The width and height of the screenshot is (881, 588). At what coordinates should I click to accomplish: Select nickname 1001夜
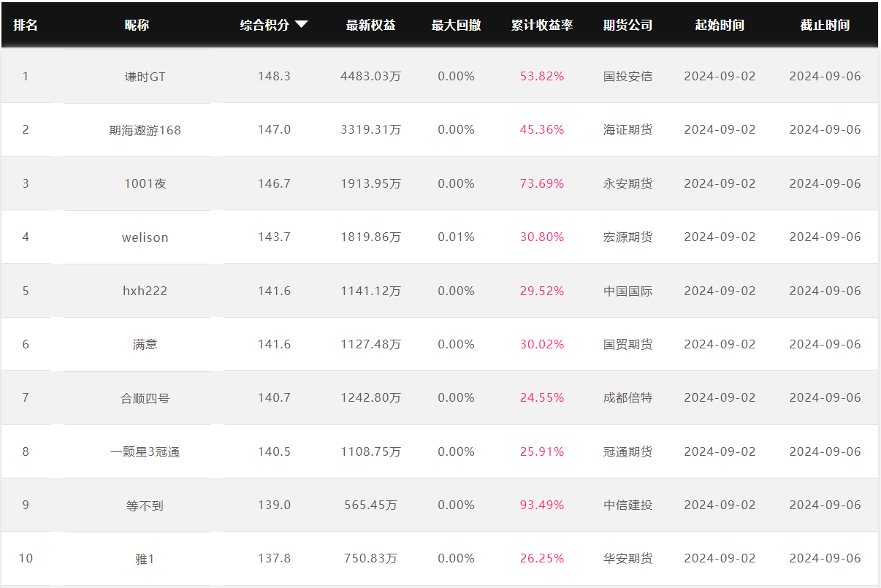click(145, 183)
